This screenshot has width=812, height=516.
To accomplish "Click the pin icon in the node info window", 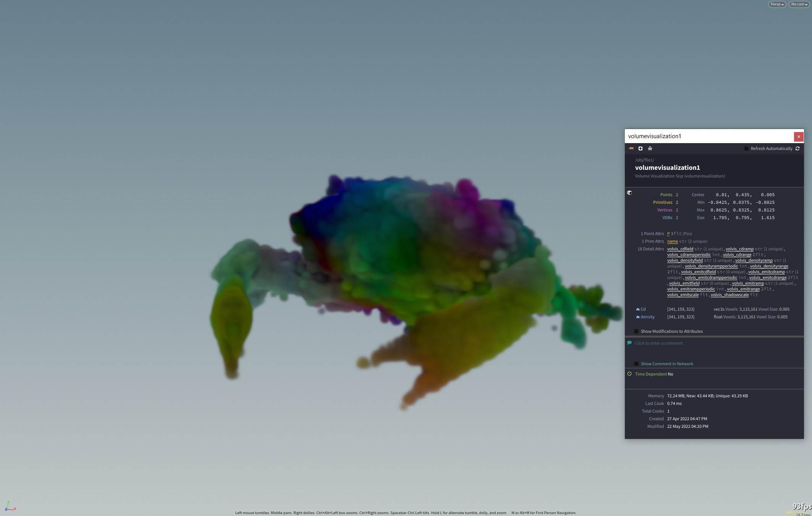I will click(631, 148).
